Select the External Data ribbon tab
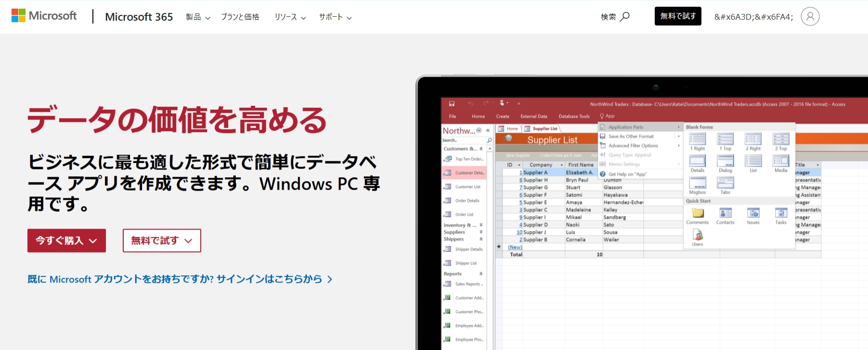 (x=533, y=117)
